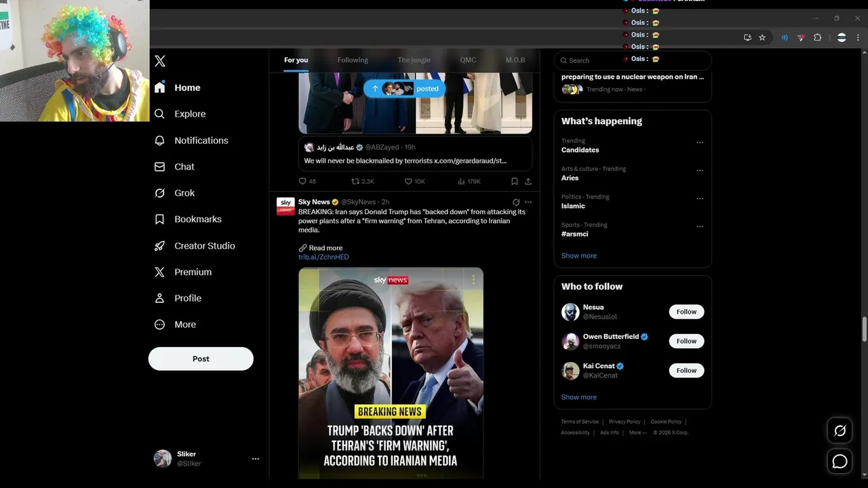The image size is (868, 488).
Task: Click the Post button
Action: [x=201, y=359]
